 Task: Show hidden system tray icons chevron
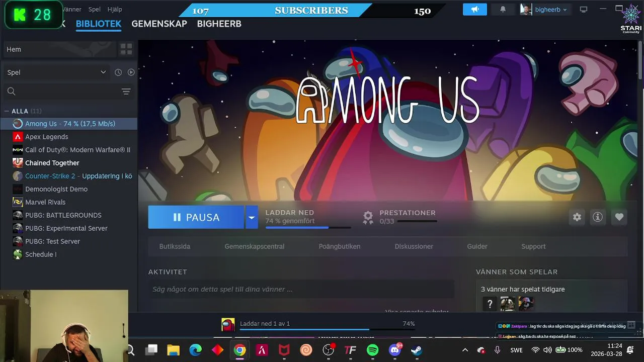[x=465, y=350]
